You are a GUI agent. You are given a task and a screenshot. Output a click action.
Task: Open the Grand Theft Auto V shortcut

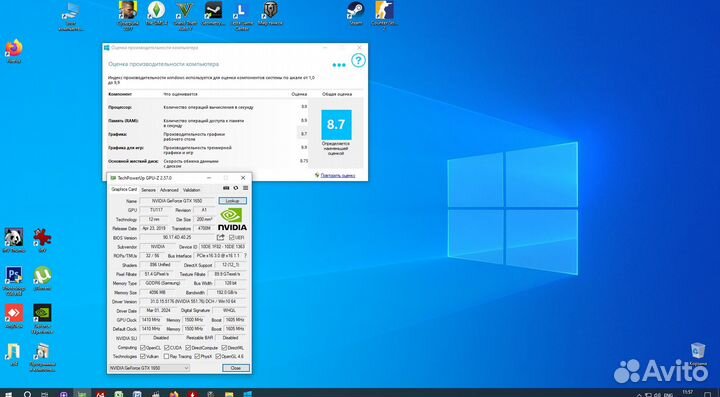pos(186,15)
